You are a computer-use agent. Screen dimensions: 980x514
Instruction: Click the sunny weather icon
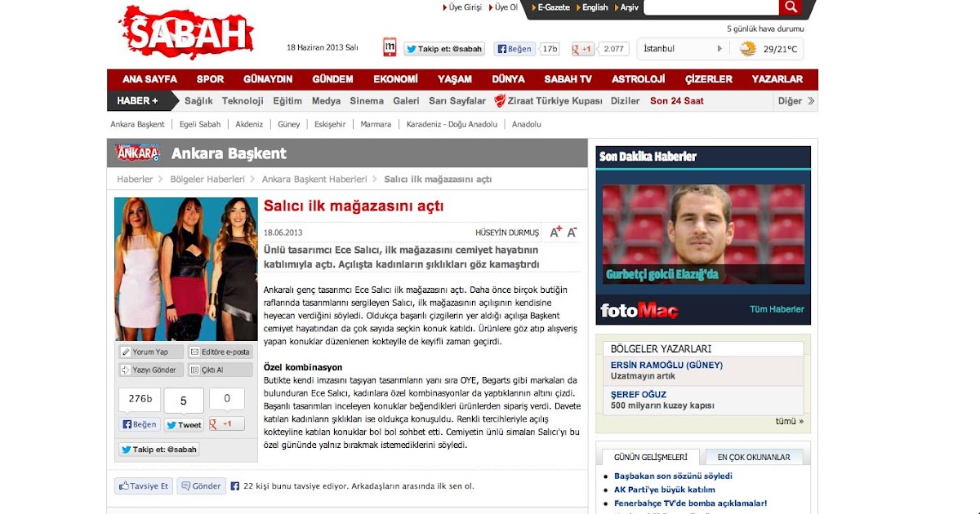click(x=747, y=49)
